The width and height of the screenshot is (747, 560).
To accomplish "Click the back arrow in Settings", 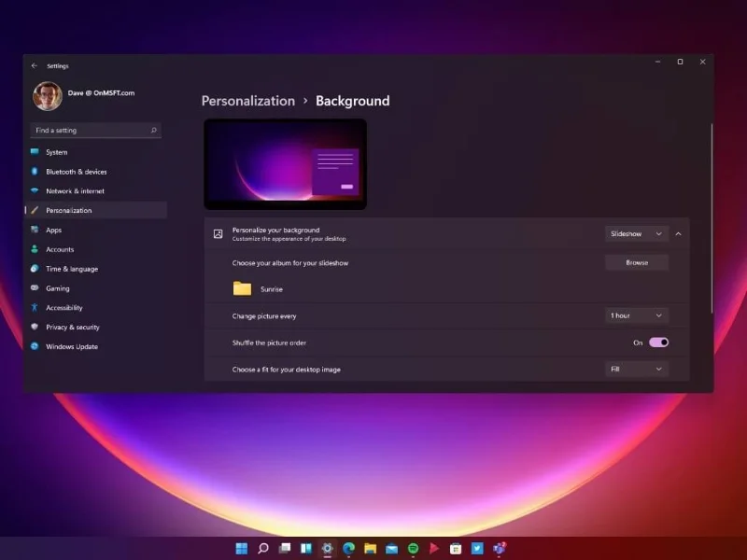I will [36, 65].
